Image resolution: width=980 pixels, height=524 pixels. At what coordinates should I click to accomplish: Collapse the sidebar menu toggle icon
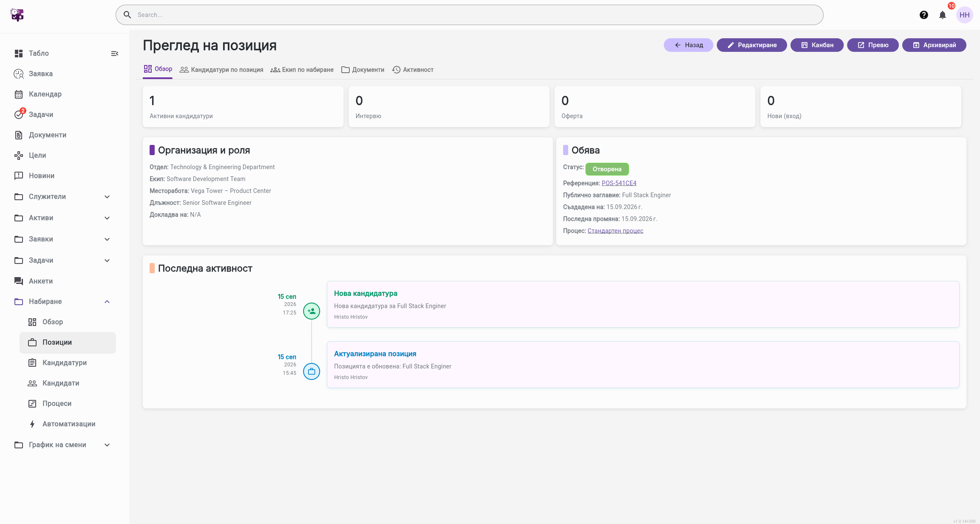coord(114,54)
